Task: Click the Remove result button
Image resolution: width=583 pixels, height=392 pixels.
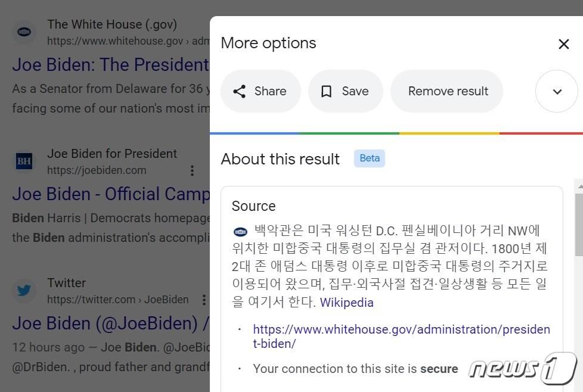Action: tap(447, 91)
